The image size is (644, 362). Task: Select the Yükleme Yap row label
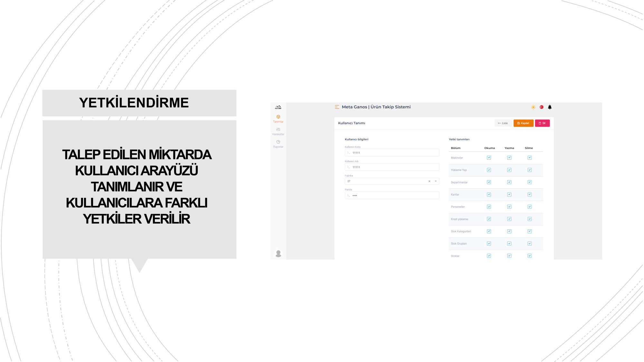(459, 170)
